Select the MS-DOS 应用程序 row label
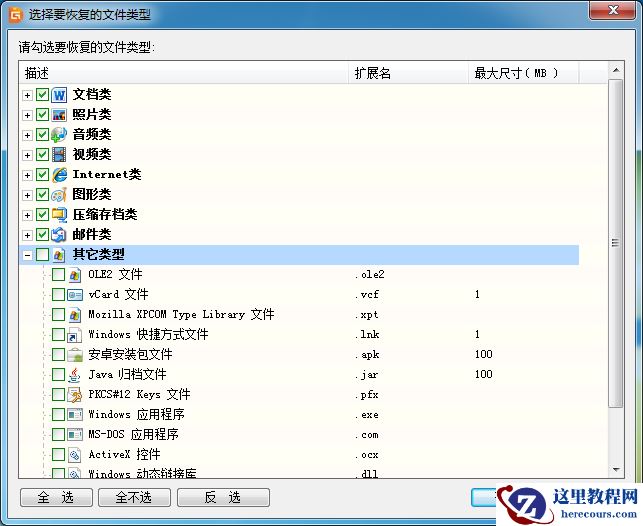The width and height of the screenshot is (643, 526). tap(134, 434)
